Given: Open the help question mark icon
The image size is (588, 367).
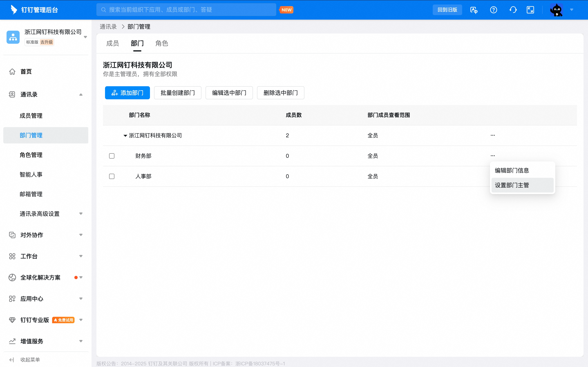Looking at the screenshot, I should pos(493,10).
